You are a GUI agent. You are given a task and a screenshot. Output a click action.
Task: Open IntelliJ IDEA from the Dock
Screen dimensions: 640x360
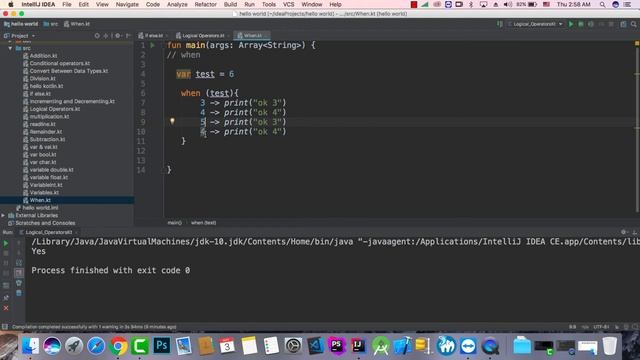click(x=358, y=346)
